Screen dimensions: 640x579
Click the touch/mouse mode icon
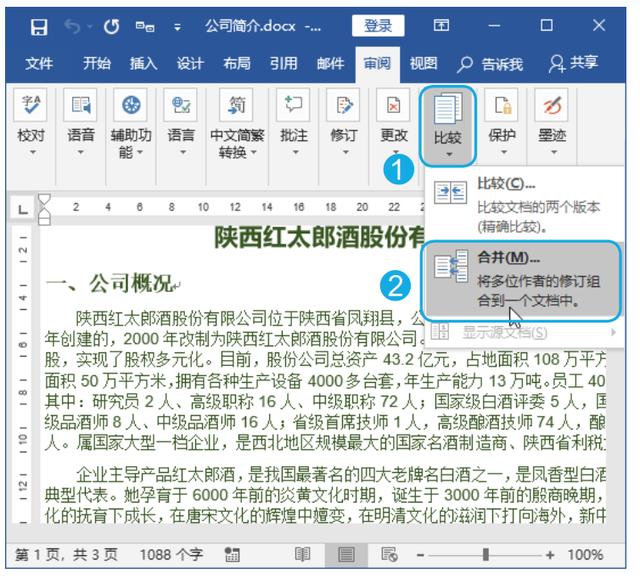[x=145, y=27]
